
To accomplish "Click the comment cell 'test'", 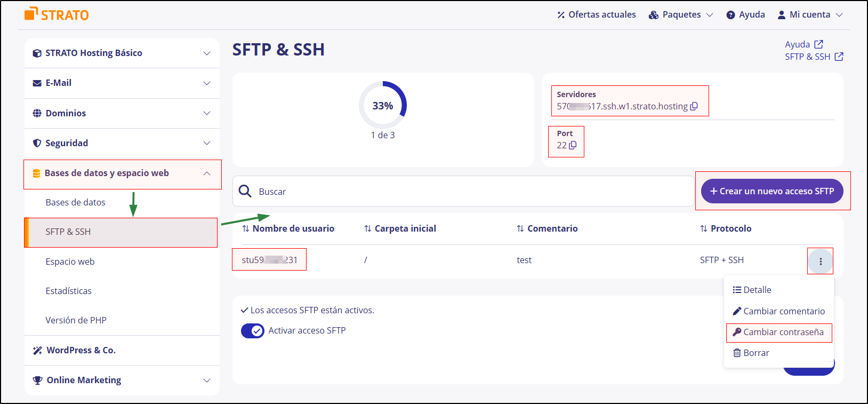I will tap(524, 260).
